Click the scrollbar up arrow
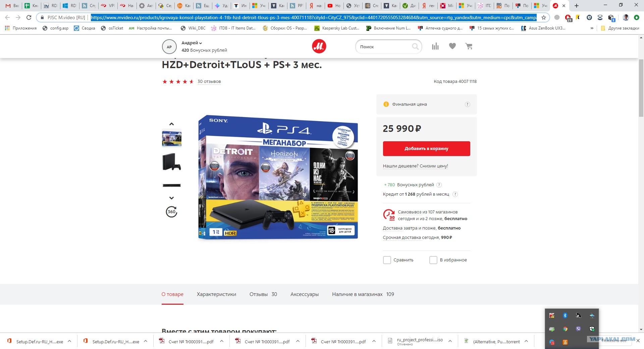This screenshot has height=349, width=644. point(641,38)
